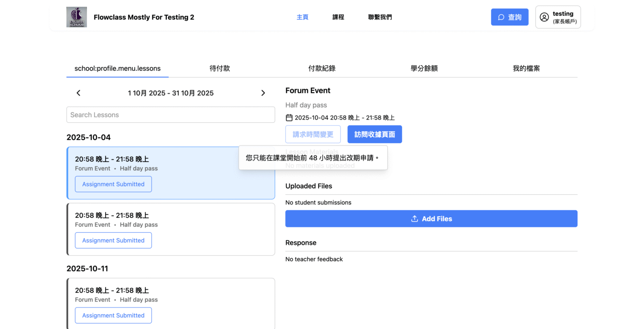Open the 聯繫我們 contact nav item
The height and width of the screenshot is (329, 644).
(x=380, y=17)
